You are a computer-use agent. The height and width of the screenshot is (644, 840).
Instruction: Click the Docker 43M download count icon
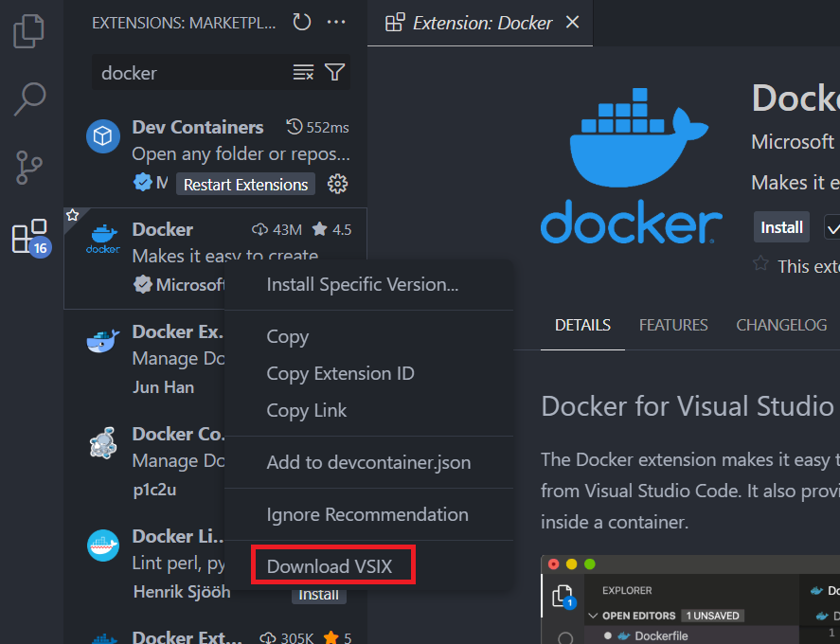259,229
